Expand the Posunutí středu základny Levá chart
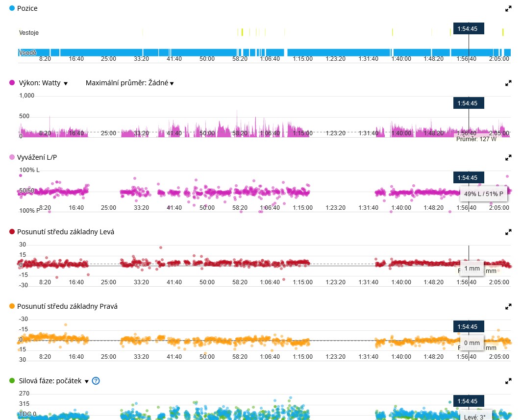 pos(508,232)
